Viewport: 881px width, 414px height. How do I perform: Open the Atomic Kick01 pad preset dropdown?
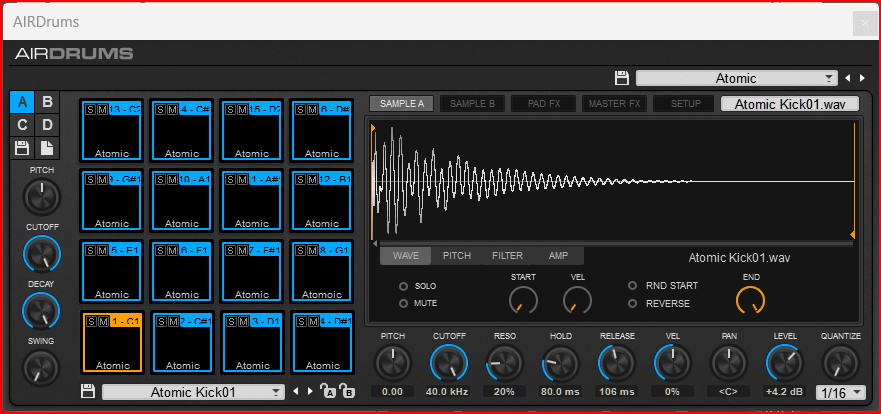193,392
